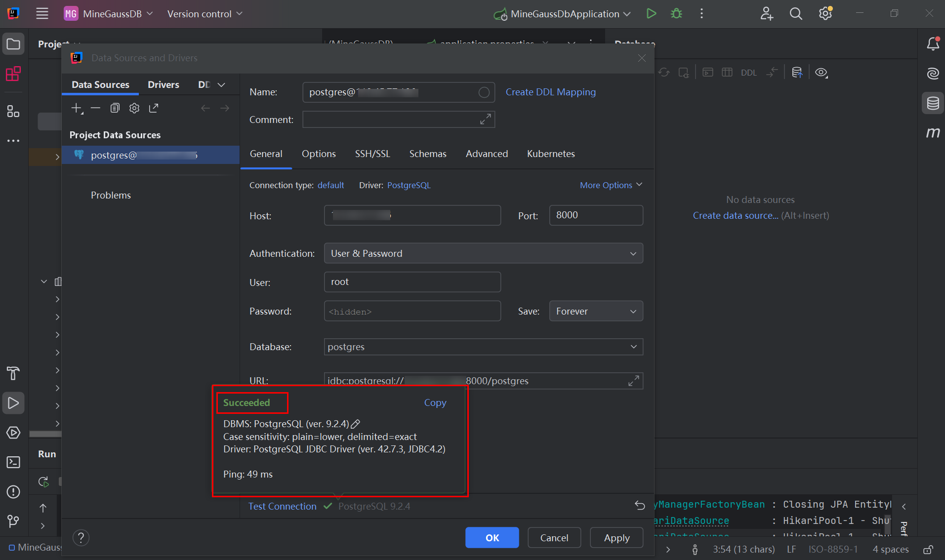Click the hidden Password field
This screenshot has width=945, height=560.
412,311
